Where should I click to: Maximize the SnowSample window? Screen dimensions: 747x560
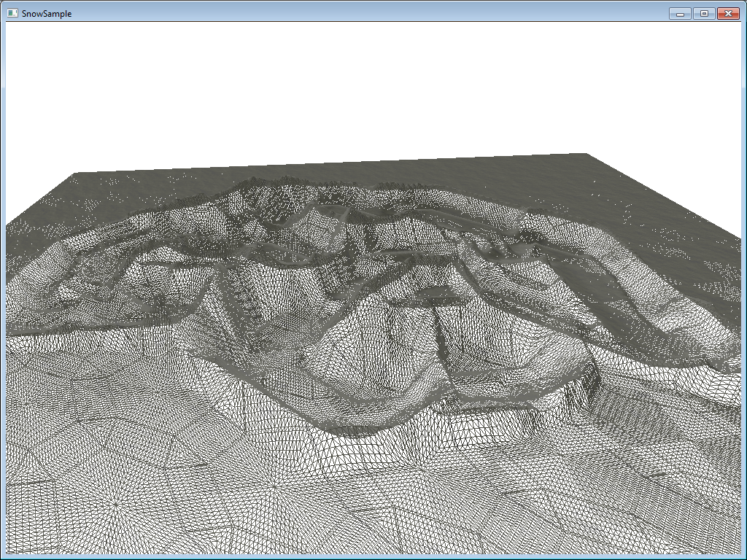tap(703, 13)
